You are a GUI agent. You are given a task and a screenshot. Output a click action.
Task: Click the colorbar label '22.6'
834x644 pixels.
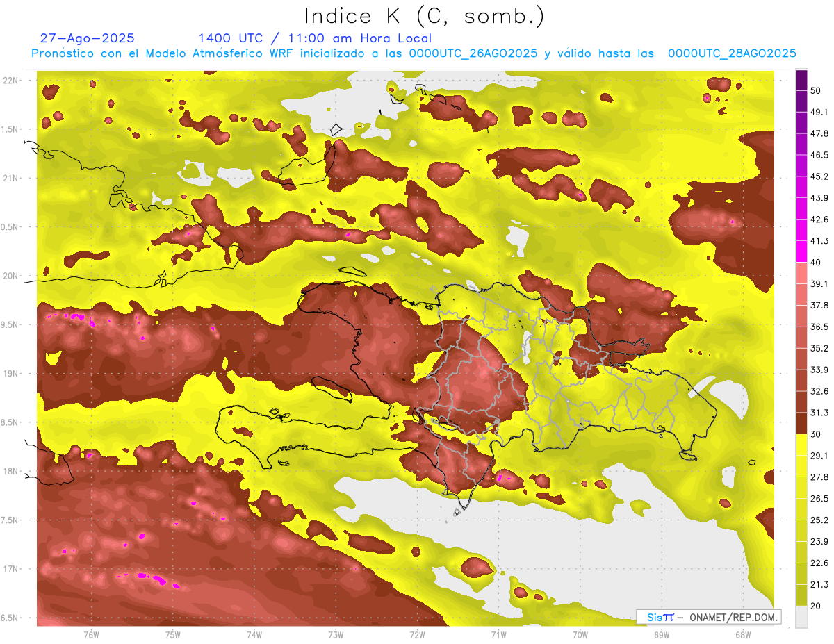(x=819, y=563)
